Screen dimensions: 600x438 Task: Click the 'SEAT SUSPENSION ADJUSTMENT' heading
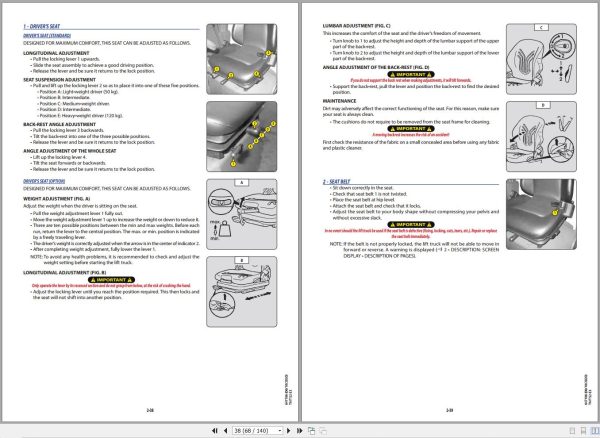tap(59, 80)
